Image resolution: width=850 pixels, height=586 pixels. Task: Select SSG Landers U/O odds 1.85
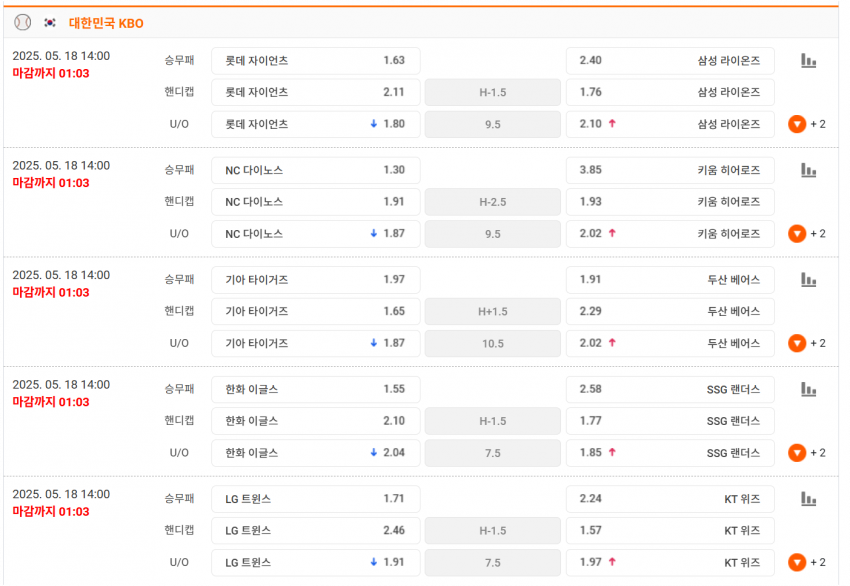[670, 453]
